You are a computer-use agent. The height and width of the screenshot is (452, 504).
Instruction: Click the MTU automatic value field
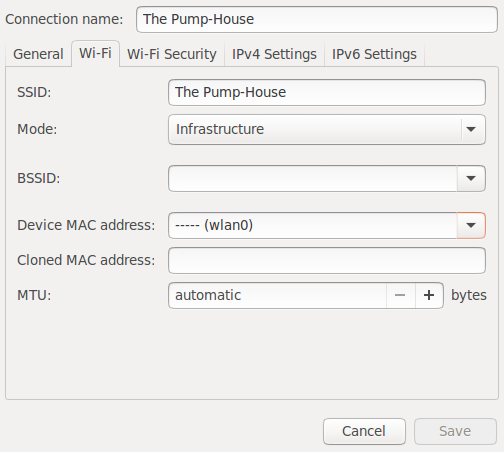pyautogui.click(x=277, y=295)
